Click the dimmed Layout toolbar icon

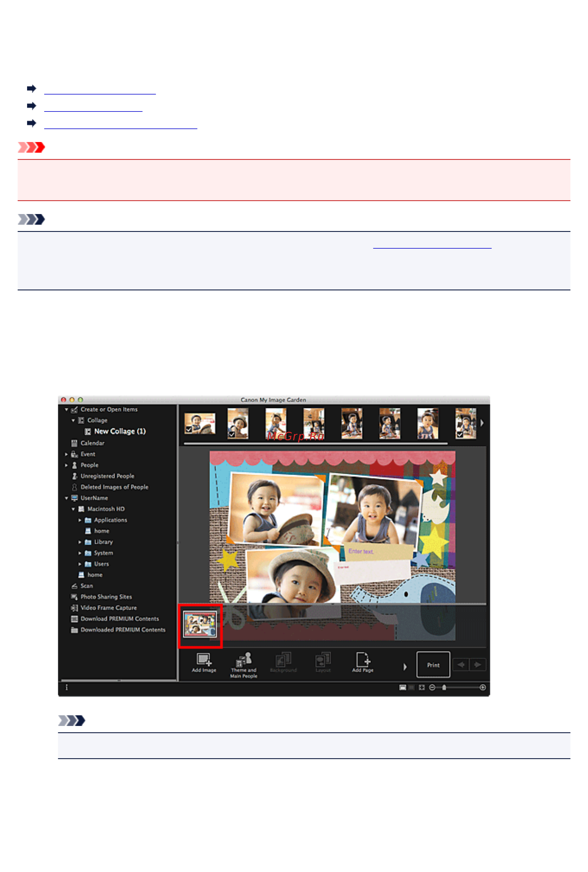pos(323,659)
